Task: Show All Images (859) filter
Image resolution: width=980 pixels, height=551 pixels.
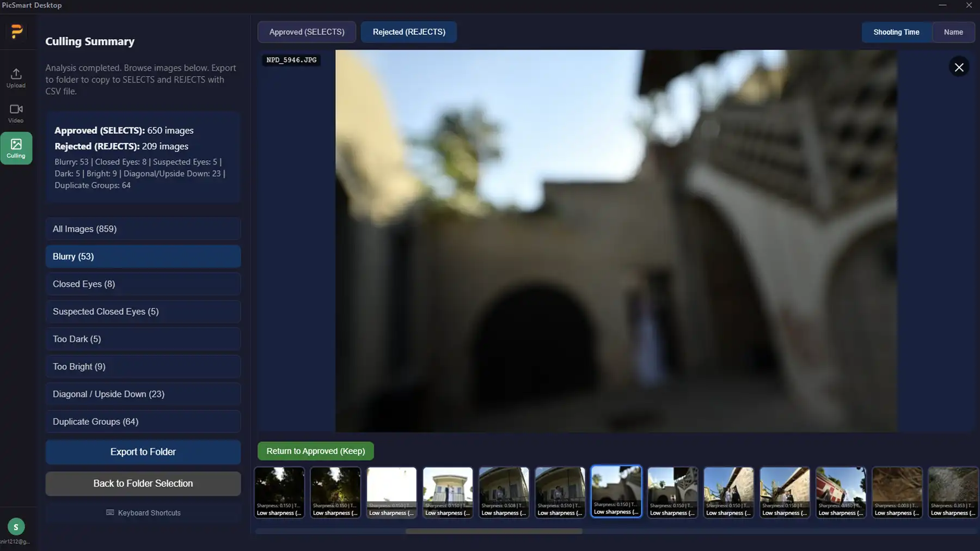Action: [143, 229]
